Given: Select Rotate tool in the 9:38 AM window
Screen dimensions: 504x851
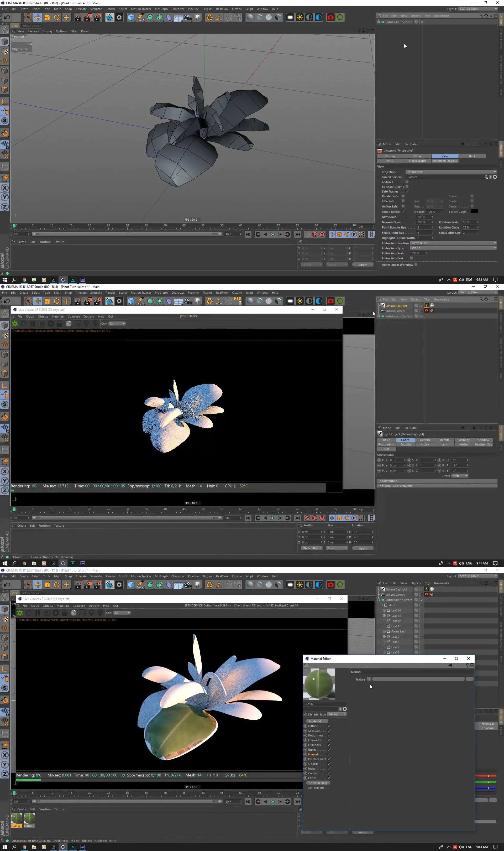Looking at the screenshot, I should (x=57, y=17).
